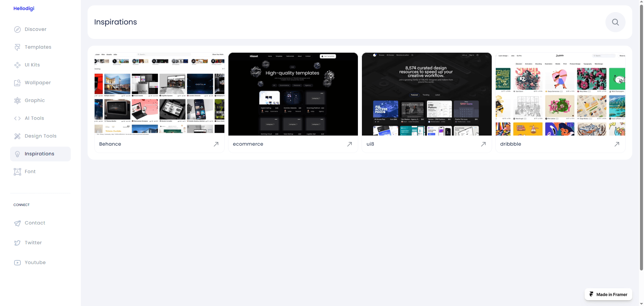Click the vertical page scrollbar

[641, 138]
